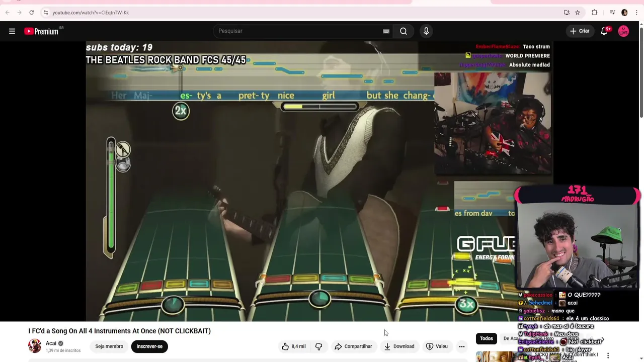The width and height of the screenshot is (644, 362).
Task: Open the on-screen keyboard in search box
Action: tap(386, 31)
